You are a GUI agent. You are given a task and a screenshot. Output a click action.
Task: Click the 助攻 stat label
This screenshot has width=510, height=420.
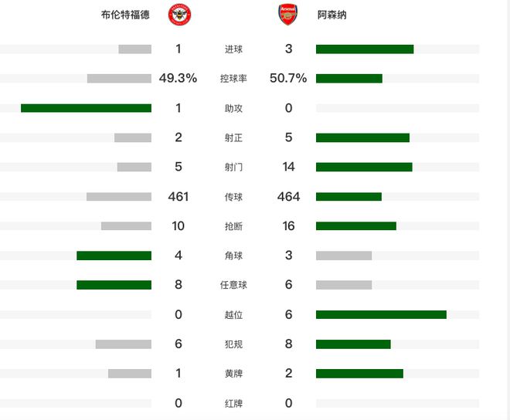pyautogui.click(x=233, y=108)
